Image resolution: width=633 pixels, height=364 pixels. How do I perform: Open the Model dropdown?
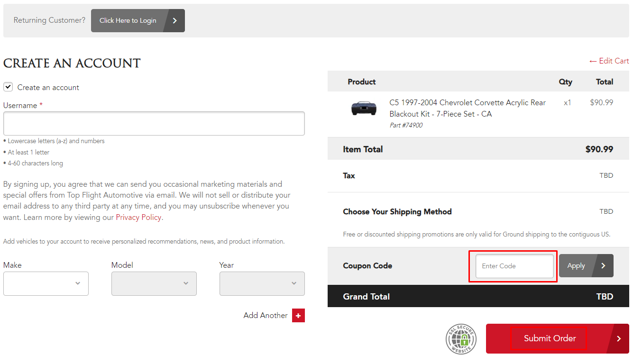(x=154, y=283)
